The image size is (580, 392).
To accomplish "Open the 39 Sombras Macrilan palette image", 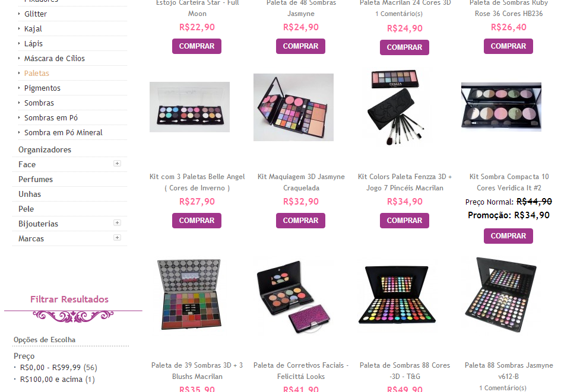I will (x=190, y=295).
